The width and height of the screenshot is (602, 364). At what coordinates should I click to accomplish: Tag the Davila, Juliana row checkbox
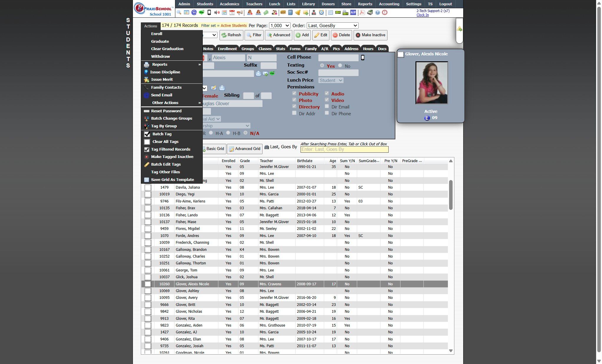[x=148, y=187]
